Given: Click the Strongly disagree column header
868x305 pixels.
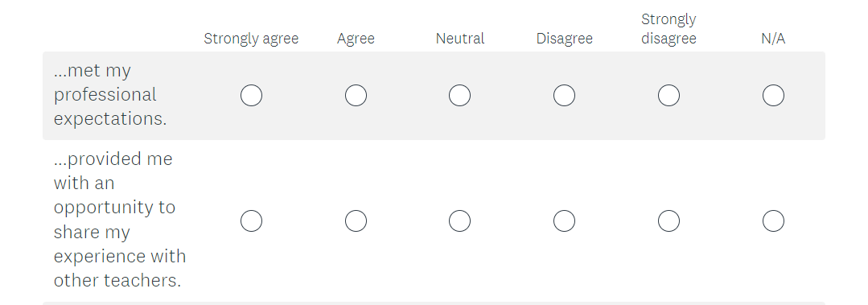Looking at the screenshot, I should [x=668, y=29].
